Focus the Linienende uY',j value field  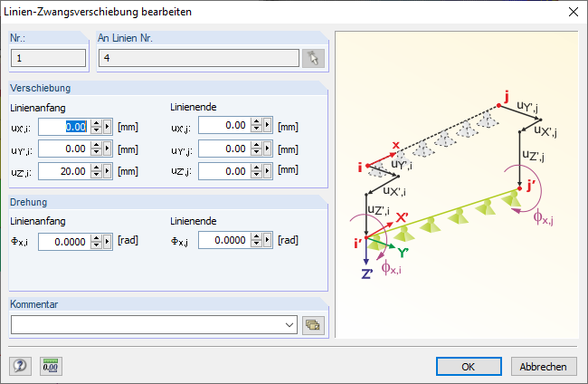point(224,149)
